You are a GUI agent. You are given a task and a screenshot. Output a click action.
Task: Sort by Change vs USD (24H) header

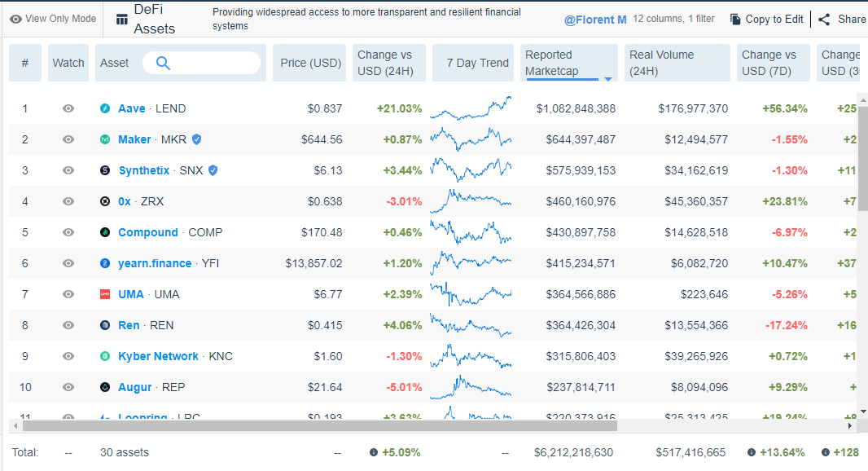[x=389, y=63]
